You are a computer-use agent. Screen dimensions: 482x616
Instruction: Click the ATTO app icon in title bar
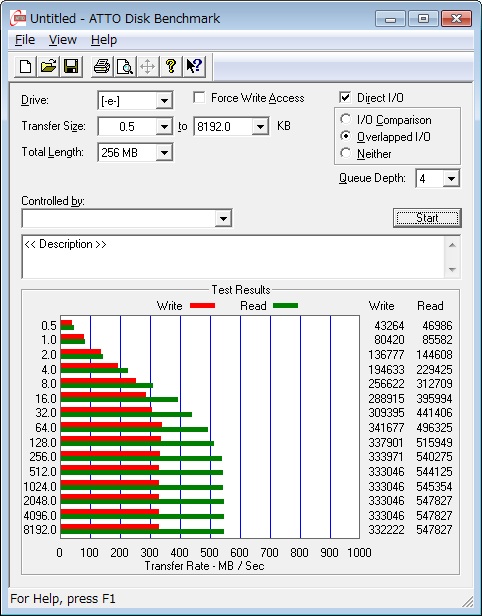[x=18, y=18]
